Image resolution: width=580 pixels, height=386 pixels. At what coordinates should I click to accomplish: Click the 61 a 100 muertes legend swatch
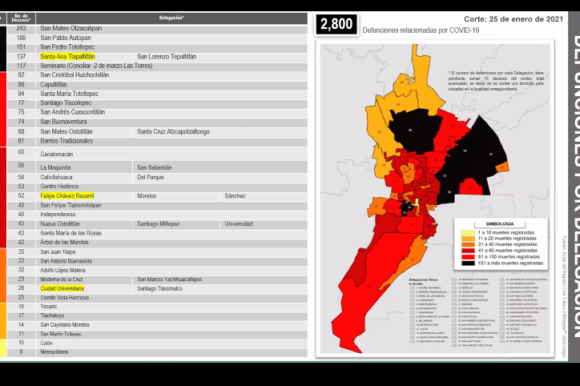[x=468, y=257]
